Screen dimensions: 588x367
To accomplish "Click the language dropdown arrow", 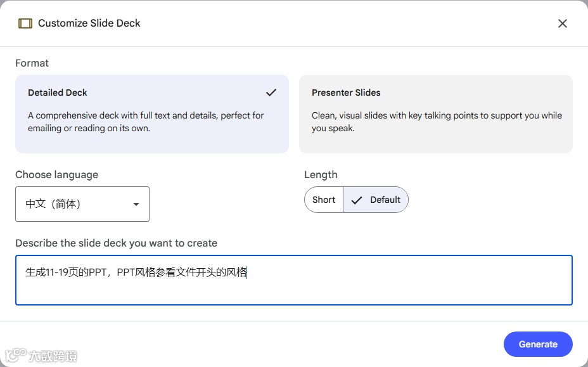I will coord(136,204).
